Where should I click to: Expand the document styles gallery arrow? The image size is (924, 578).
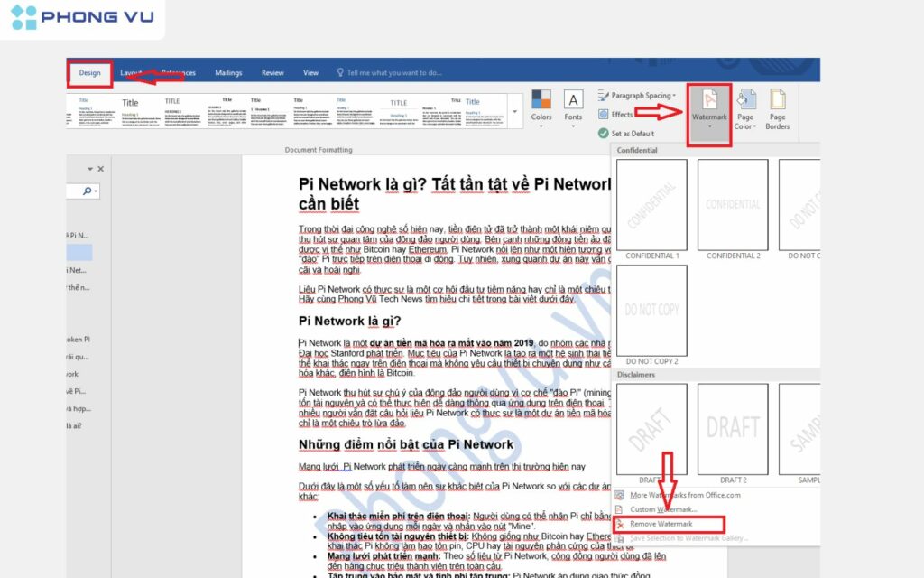pyautogui.click(x=514, y=112)
